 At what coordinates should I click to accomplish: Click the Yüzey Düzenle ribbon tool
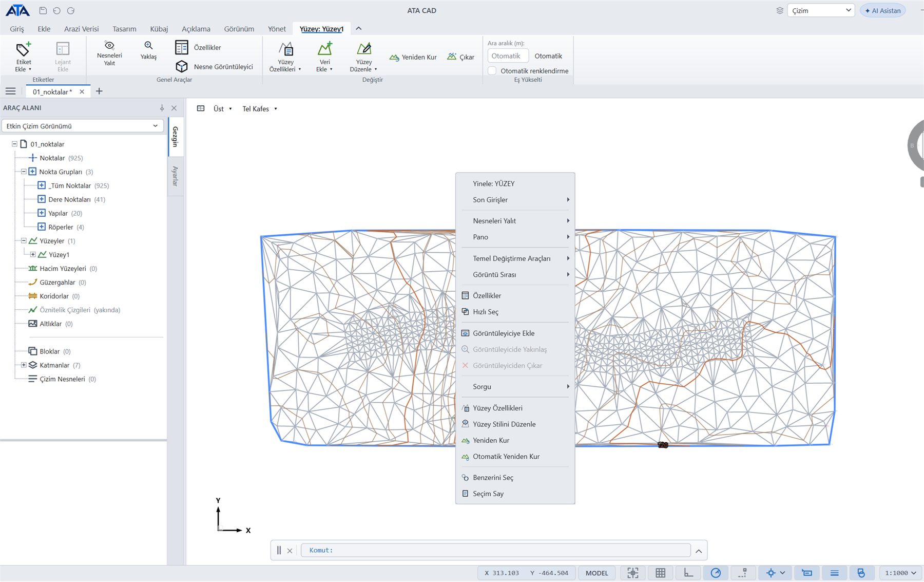tap(363, 57)
